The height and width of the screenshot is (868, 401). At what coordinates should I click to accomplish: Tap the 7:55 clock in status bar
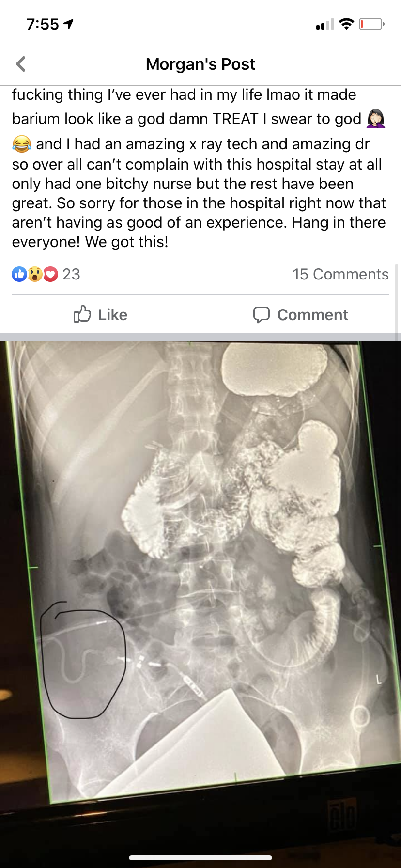coord(43,24)
